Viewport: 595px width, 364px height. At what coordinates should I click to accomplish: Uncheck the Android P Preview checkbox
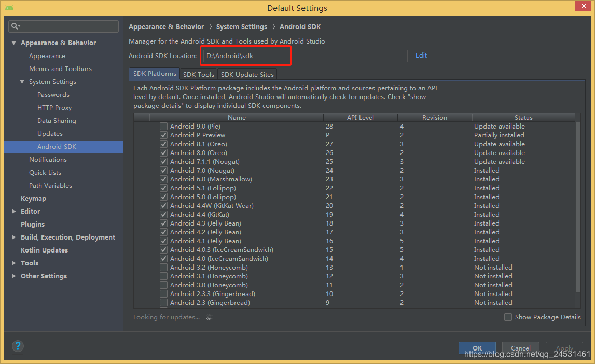[163, 135]
